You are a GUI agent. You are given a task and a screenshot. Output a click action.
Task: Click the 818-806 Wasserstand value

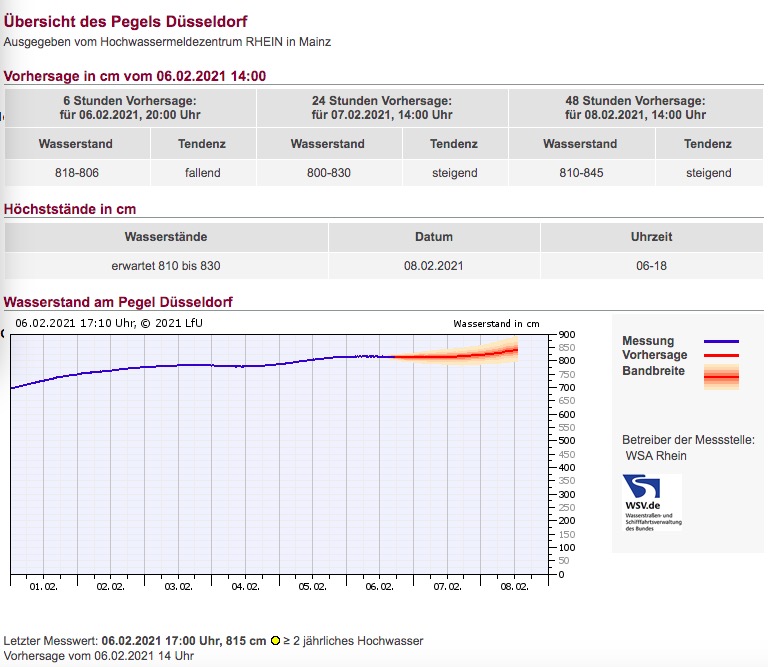coord(77,173)
